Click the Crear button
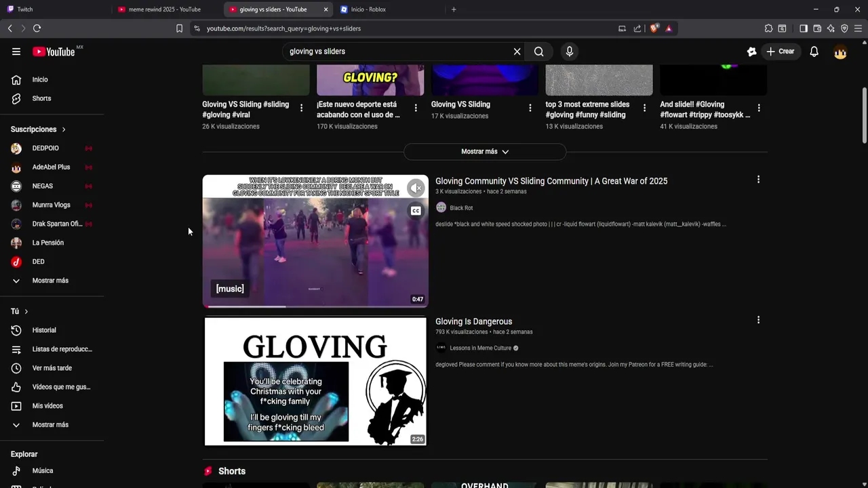 pyautogui.click(x=780, y=52)
